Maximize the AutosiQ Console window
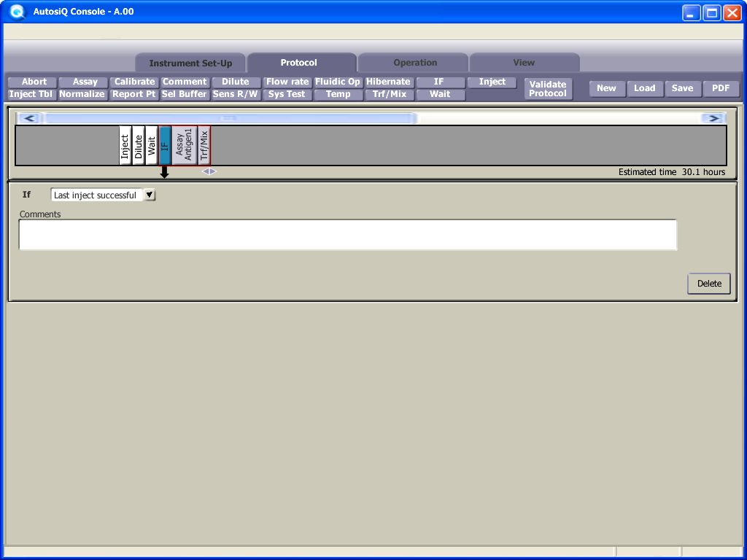Screen dimensions: 747x560 tap(712, 13)
